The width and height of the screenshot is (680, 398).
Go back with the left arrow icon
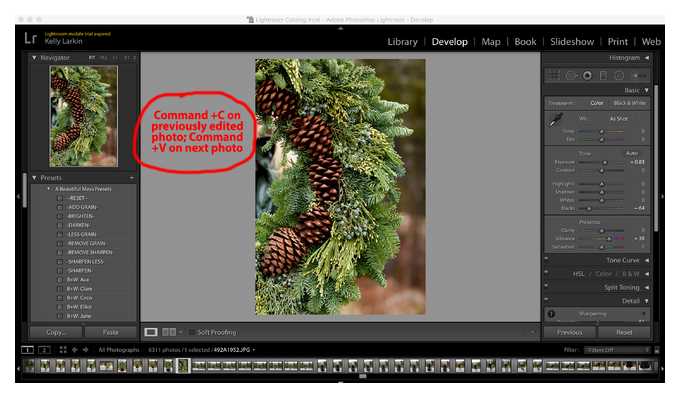click(75, 349)
